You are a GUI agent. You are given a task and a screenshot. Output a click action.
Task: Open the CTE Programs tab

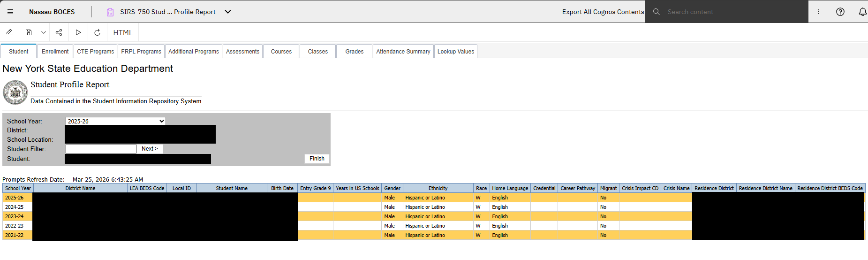click(95, 51)
